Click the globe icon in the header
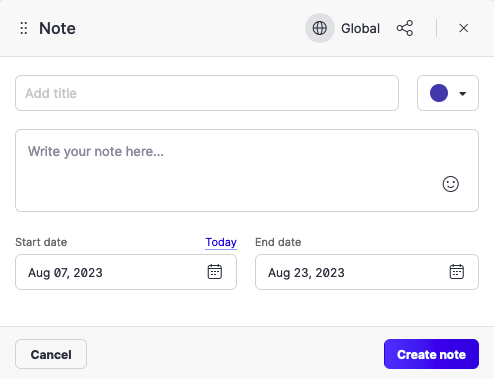This screenshot has width=494, height=379. (320, 28)
